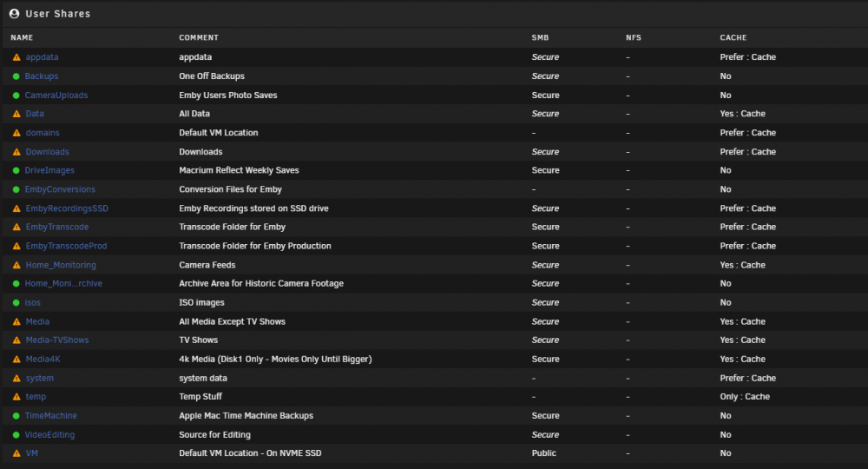Open the system share link
This screenshot has width=868, height=469.
coord(39,378)
